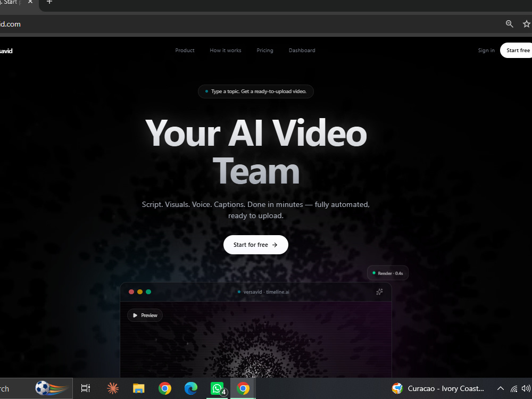532x399 pixels.
Task: Click the soccer ball search highlight icon
Action: coord(52,388)
